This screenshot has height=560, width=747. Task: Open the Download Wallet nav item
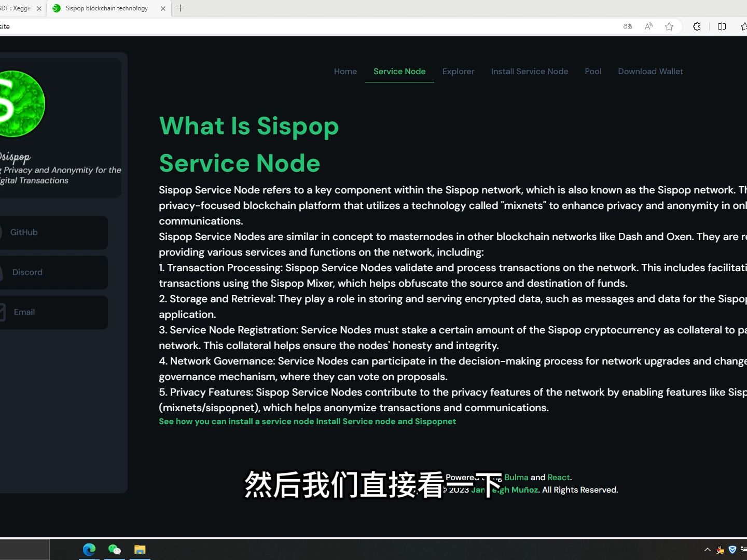(x=651, y=72)
